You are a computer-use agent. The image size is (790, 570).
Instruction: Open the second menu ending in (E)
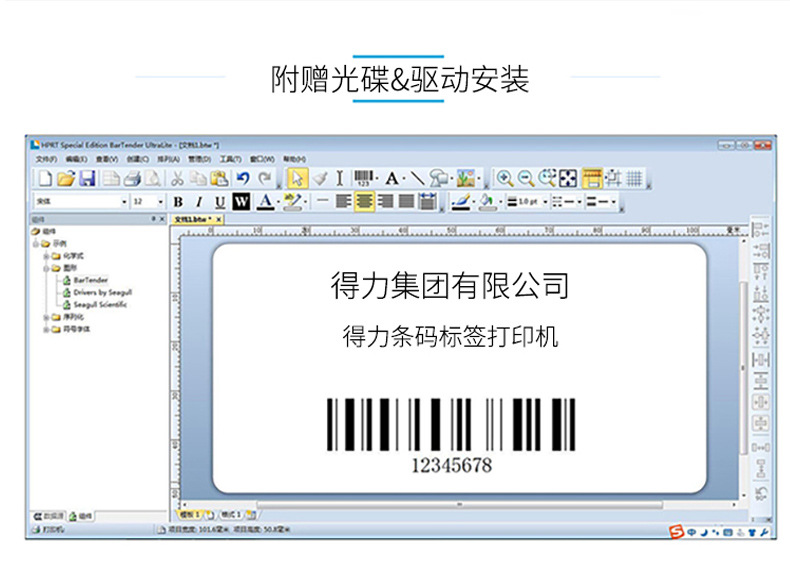(x=76, y=159)
